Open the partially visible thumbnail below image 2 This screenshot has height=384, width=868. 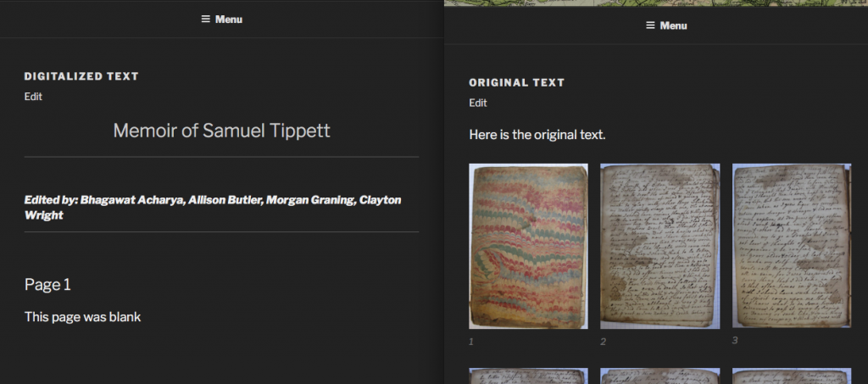(x=659, y=376)
